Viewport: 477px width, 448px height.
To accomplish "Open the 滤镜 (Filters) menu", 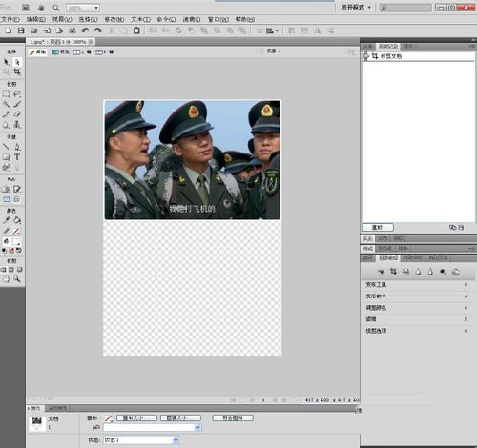I will pos(192,19).
